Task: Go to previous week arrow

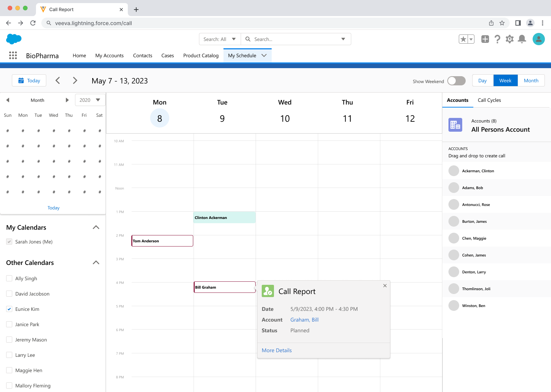Action: tap(58, 80)
